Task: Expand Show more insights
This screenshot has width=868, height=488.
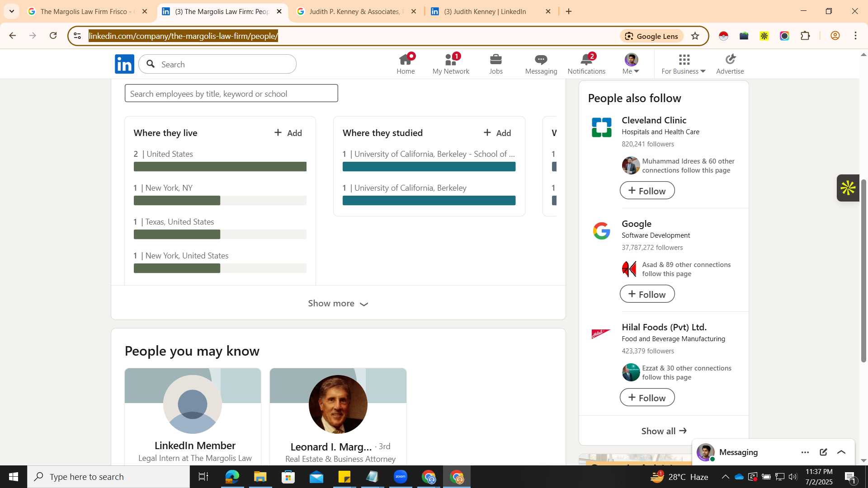Action: tap(338, 303)
